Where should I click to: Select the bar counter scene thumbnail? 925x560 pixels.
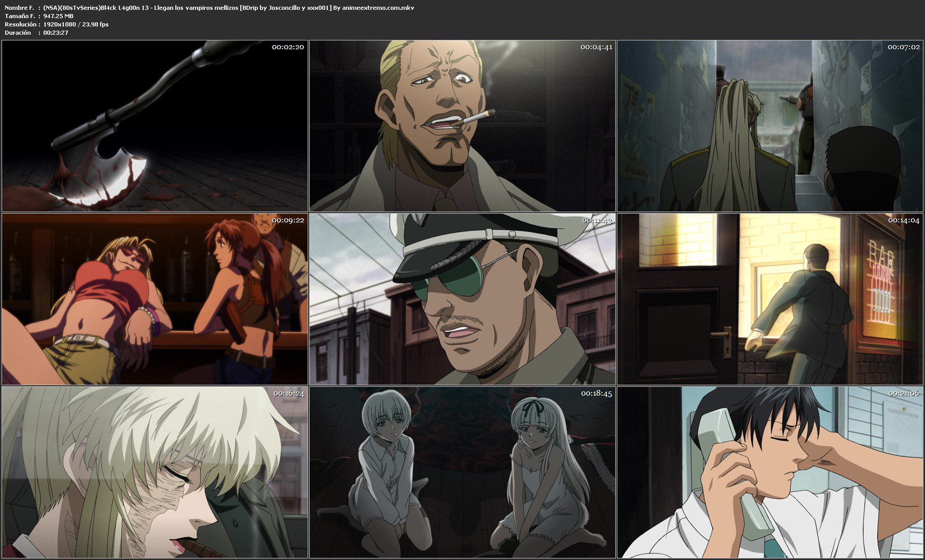click(x=155, y=299)
